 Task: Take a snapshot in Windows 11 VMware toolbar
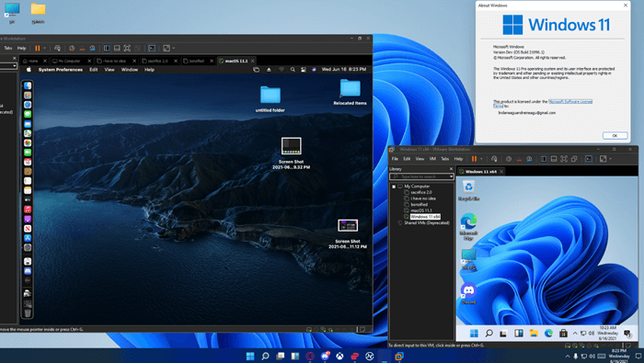click(509, 159)
